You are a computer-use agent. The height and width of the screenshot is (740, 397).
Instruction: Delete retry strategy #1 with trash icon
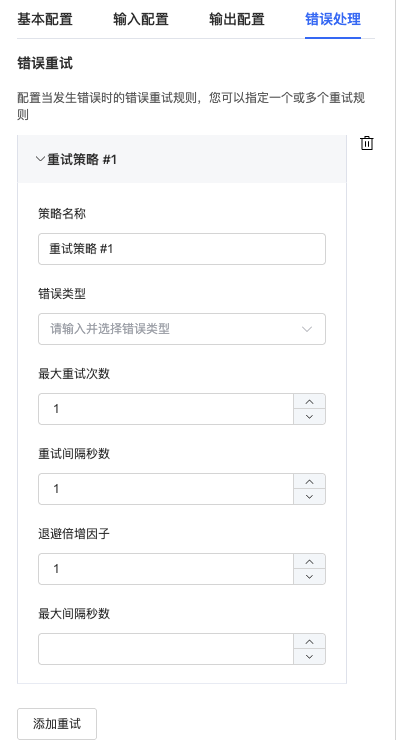[x=367, y=143]
